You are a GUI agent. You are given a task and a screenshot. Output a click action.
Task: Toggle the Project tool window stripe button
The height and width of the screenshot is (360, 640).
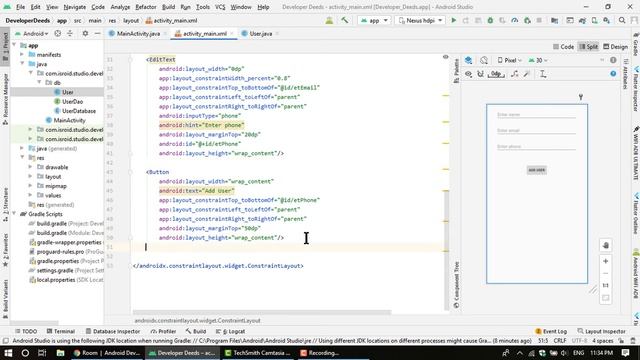click(x=5, y=47)
